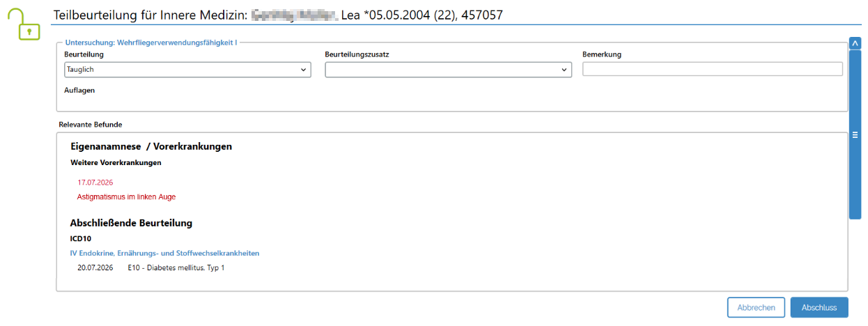Click the Abbrechen button
The image size is (868, 326).
[x=756, y=307]
